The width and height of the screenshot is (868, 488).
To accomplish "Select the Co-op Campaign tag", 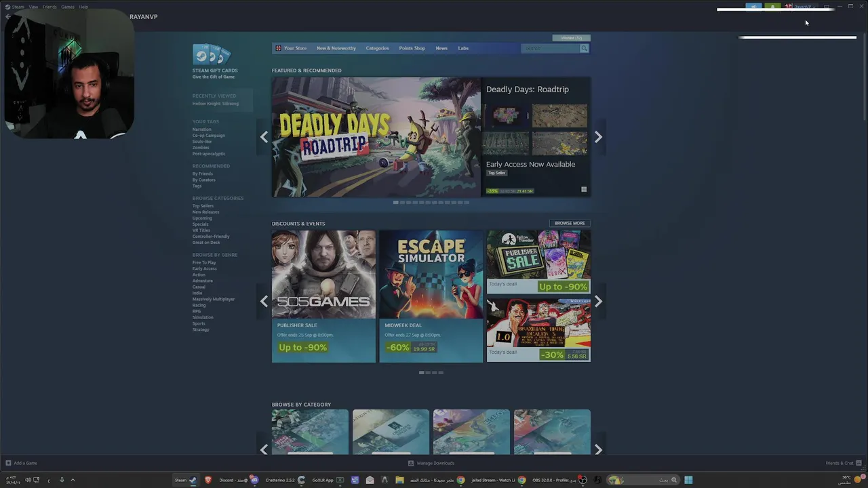I will 209,136.
